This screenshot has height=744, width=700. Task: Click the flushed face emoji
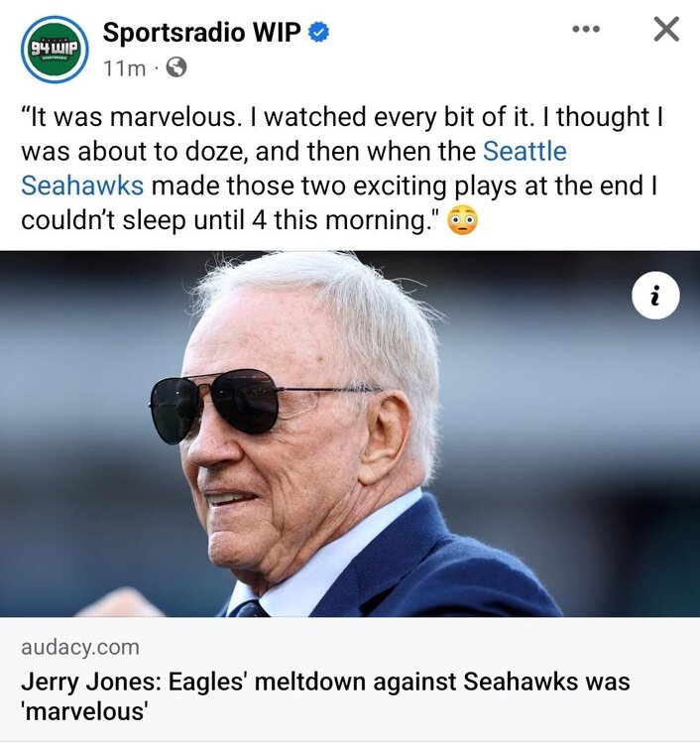coord(463,221)
